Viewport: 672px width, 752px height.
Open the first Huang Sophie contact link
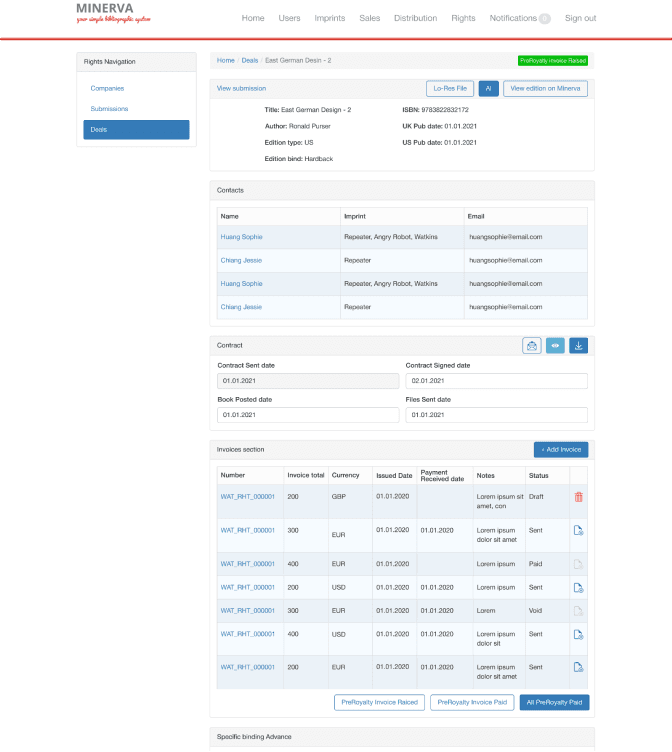[x=241, y=237]
